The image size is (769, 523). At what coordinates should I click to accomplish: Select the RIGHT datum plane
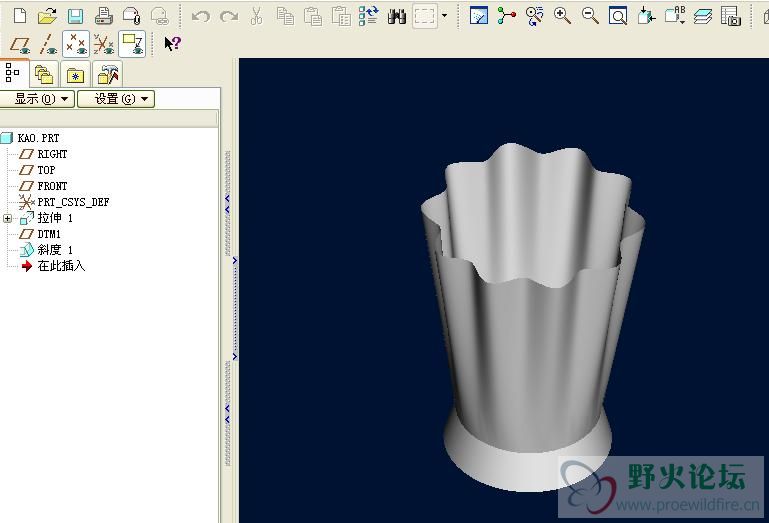point(43,154)
